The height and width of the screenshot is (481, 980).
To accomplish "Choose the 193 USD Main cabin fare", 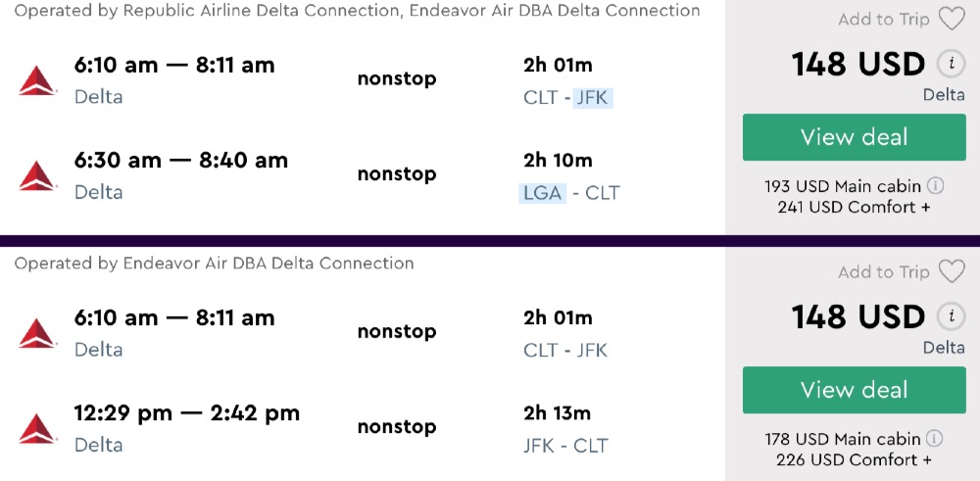I will [x=843, y=185].
